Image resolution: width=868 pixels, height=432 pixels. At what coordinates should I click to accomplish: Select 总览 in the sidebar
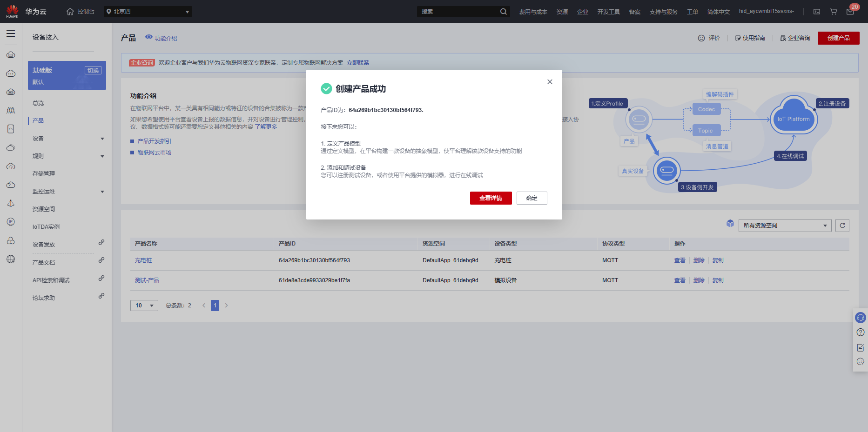[x=38, y=103]
